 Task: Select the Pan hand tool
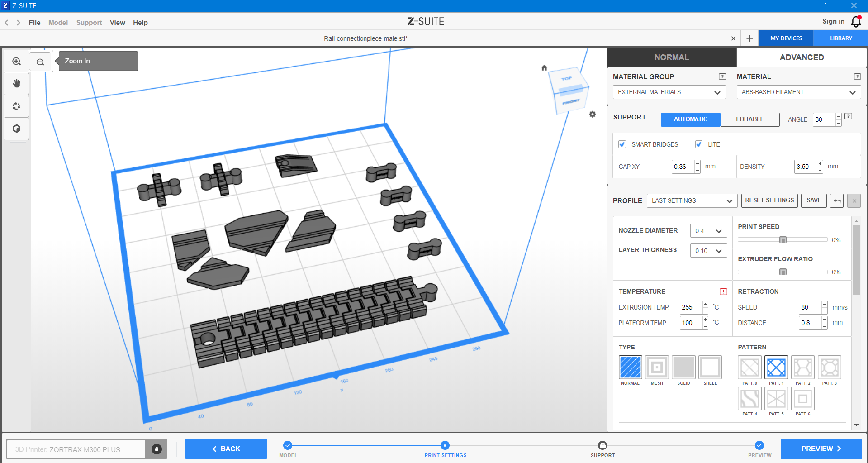pyautogui.click(x=17, y=83)
